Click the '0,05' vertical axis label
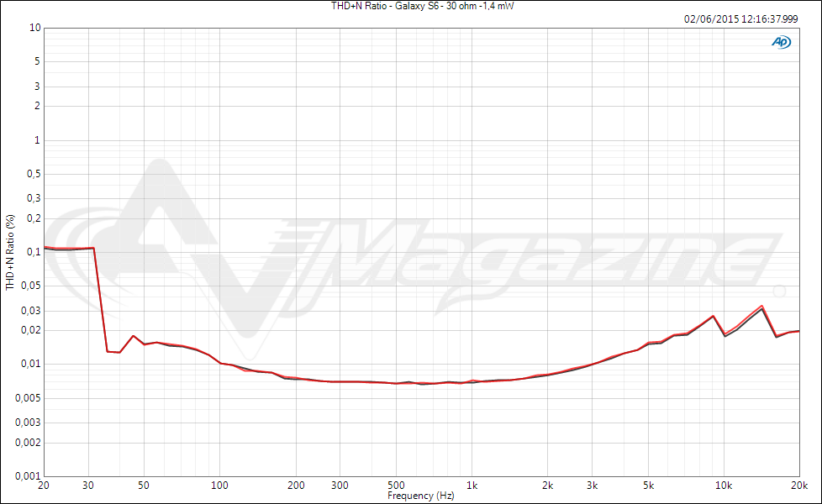Viewport: 822px width, 504px height. [x=31, y=286]
